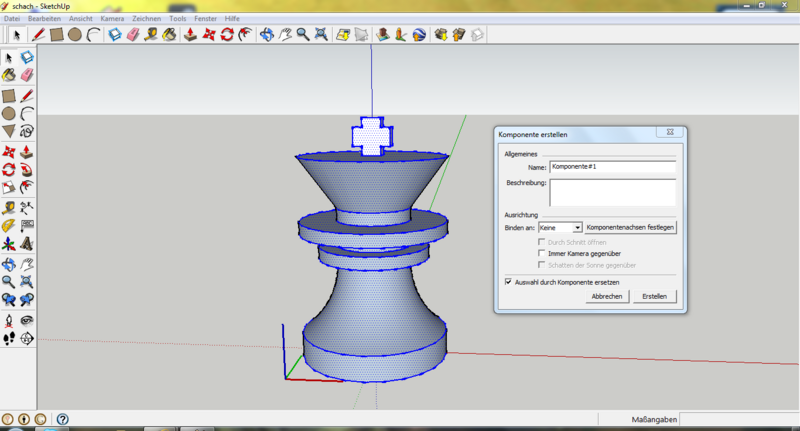Pick the Circle tool in top toolbar

[74, 35]
